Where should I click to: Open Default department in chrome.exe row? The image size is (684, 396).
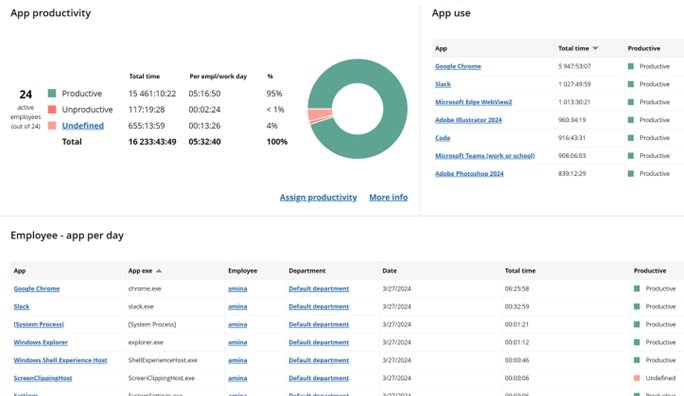click(319, 289)
